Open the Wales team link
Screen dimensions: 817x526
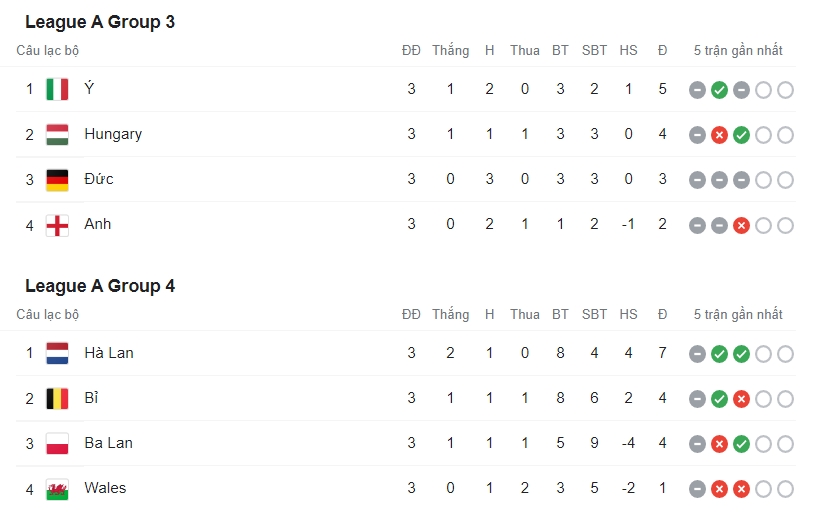tap(105, 488)
